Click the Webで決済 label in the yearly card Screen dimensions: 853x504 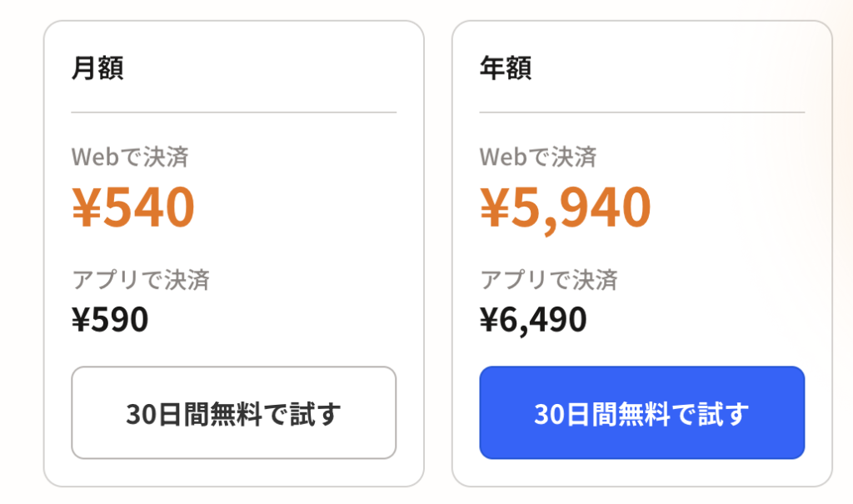pos(538,156)
